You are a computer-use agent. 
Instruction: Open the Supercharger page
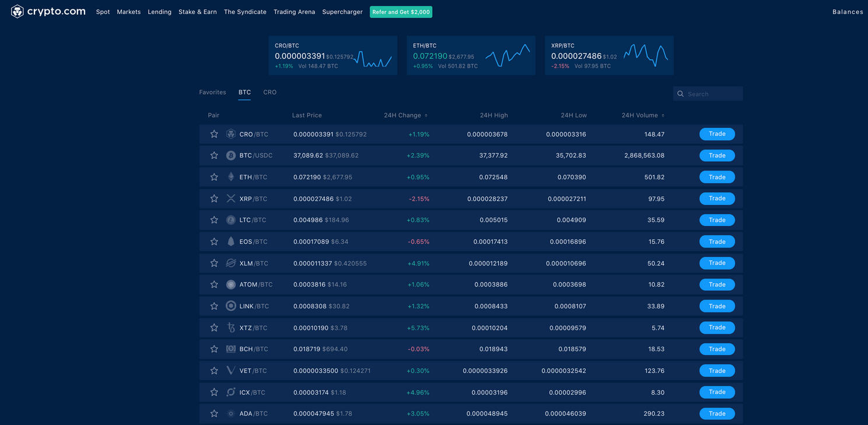[x=342, y=12]
